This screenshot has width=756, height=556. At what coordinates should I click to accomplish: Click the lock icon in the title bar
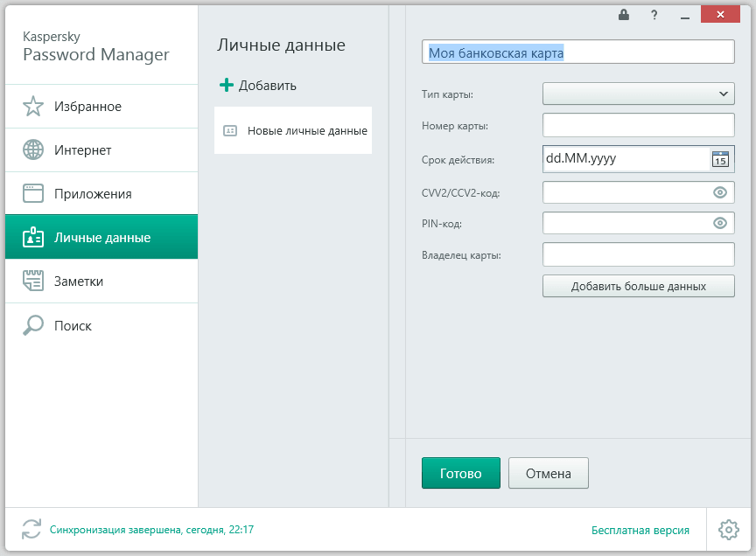click(x=624, y=14)
